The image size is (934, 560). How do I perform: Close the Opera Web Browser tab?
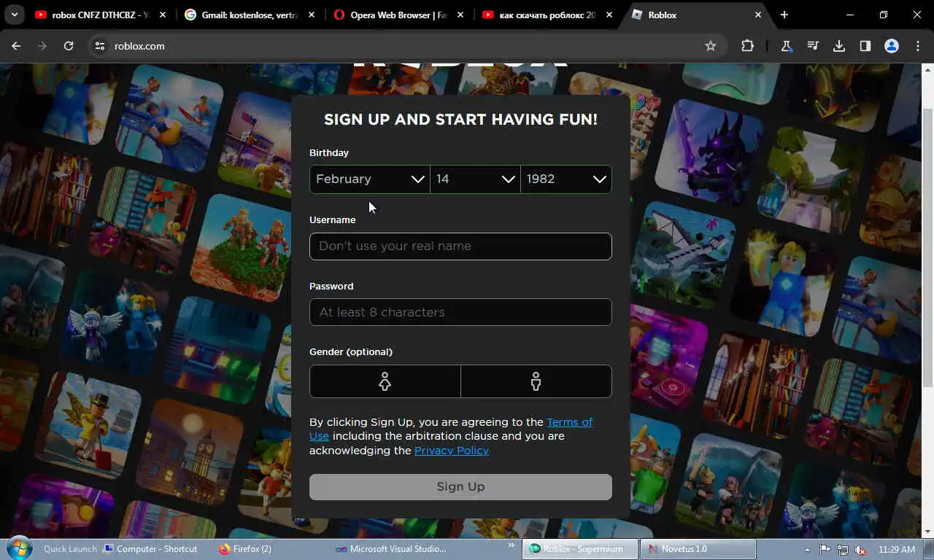tap(460, 15)
